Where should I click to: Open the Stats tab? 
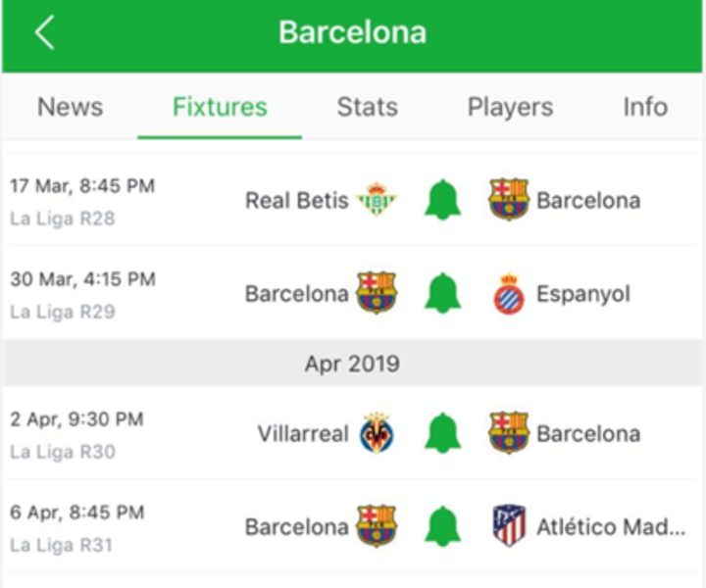coord(367,107)
